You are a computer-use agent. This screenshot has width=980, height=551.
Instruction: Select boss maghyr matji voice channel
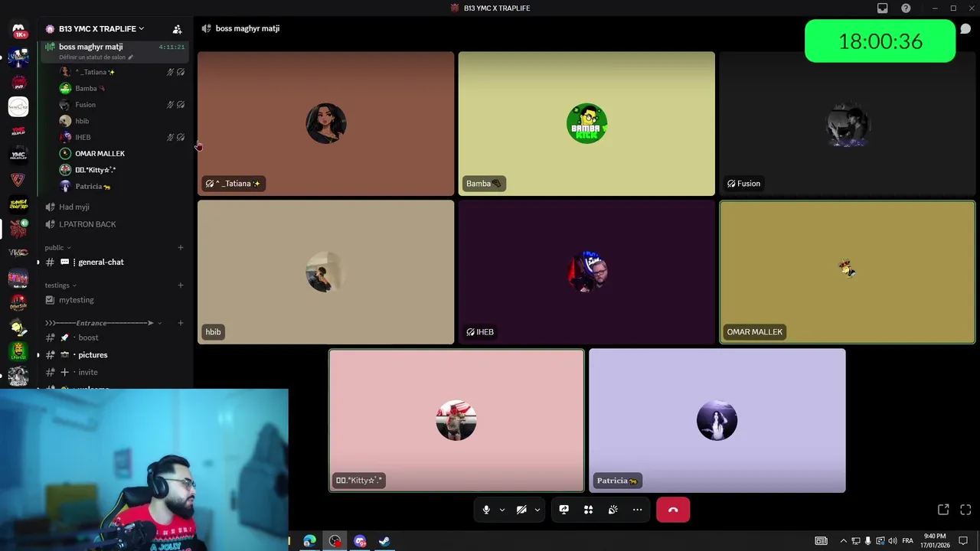115,51
